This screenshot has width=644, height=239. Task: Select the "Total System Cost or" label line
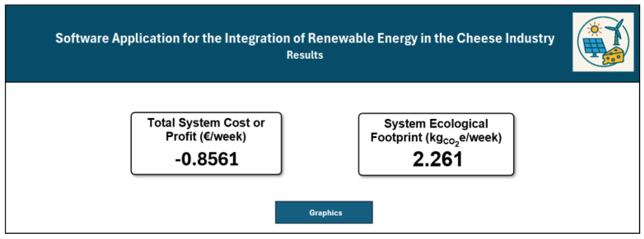[206, 123]
